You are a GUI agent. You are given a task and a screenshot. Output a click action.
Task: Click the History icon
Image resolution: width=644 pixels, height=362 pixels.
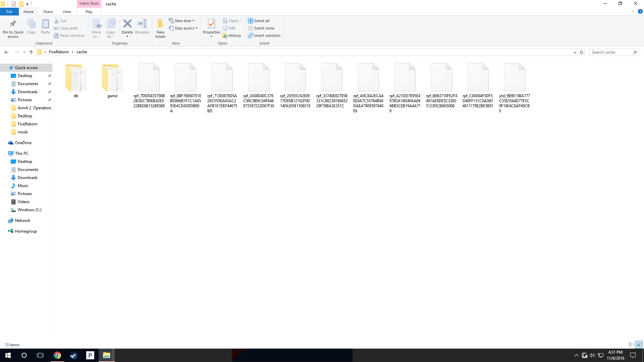tap(225, 36)
